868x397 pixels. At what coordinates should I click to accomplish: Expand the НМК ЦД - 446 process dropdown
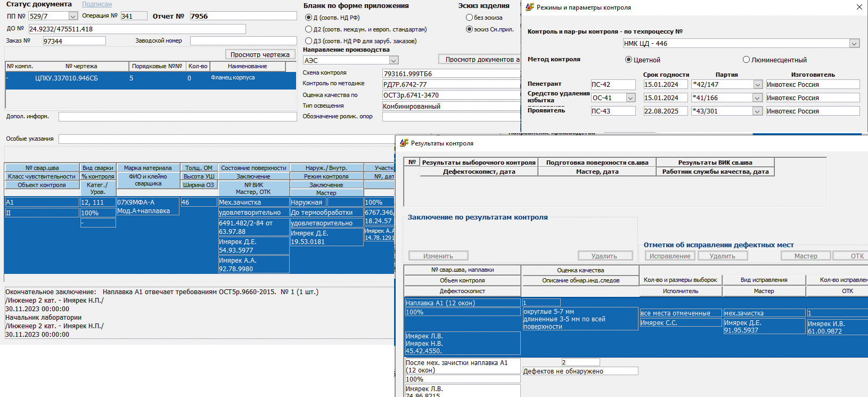coord(854,44)
